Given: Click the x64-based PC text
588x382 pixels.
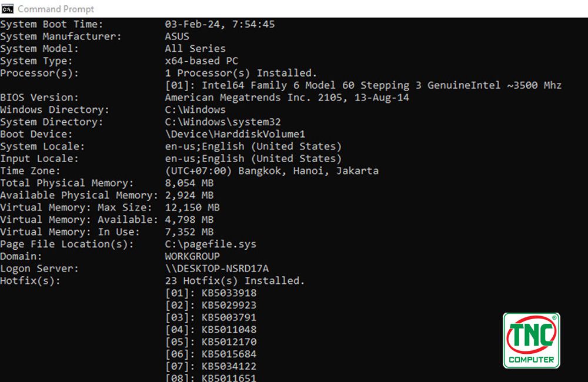Looking at the screenshot, I should pos(201,61).
